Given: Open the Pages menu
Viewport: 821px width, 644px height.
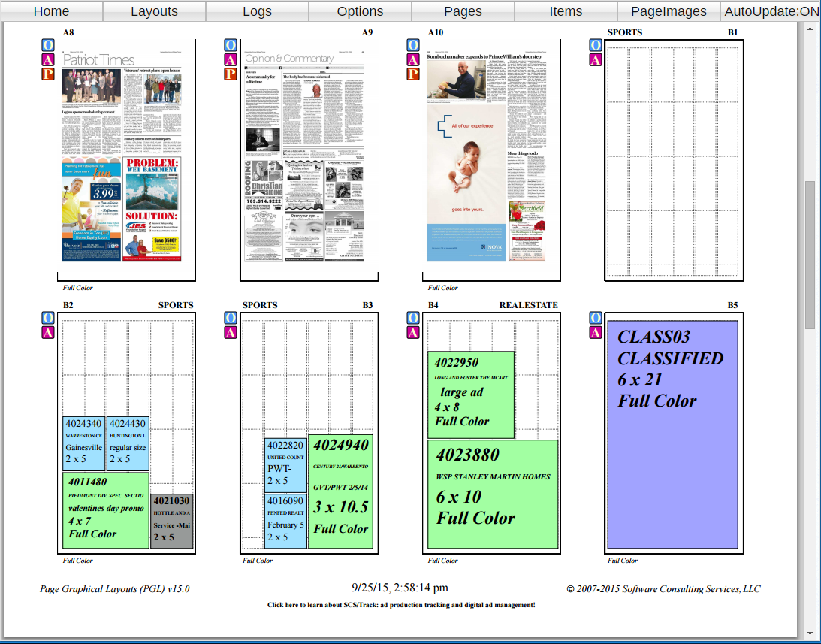Looking at the screenshot, I should tap(463, 11).
